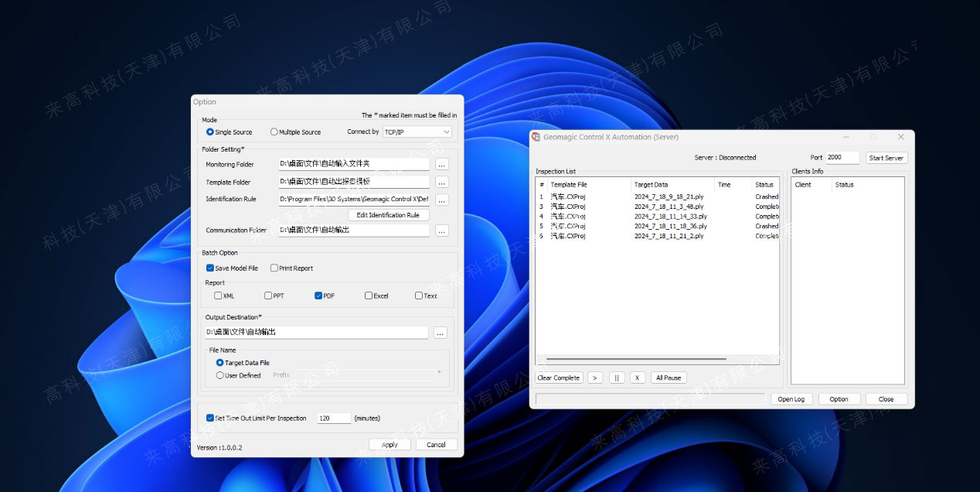980x492 pixels.
Task: Click the Start Server button
Action: 886,158
